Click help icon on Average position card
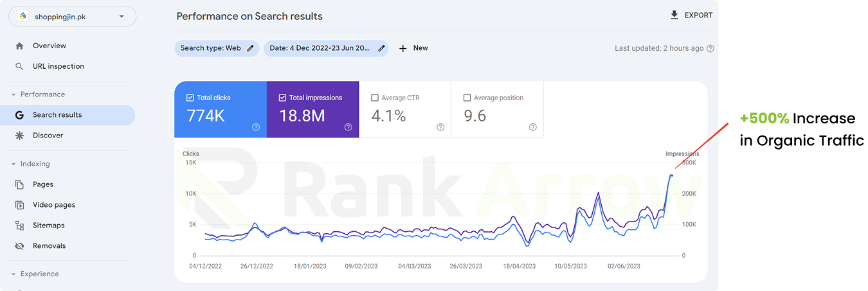Screen dimensions: 868x291 533,127
